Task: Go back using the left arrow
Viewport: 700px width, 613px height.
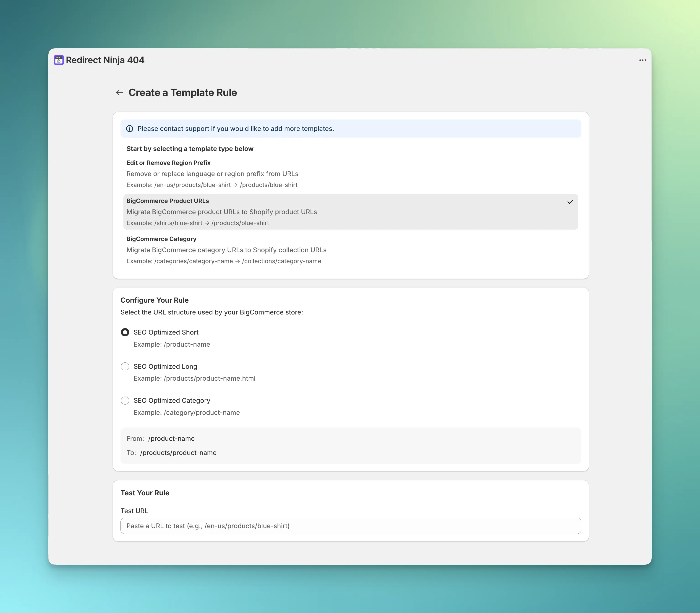Action: pyautogui.click(x=120, y=93)
